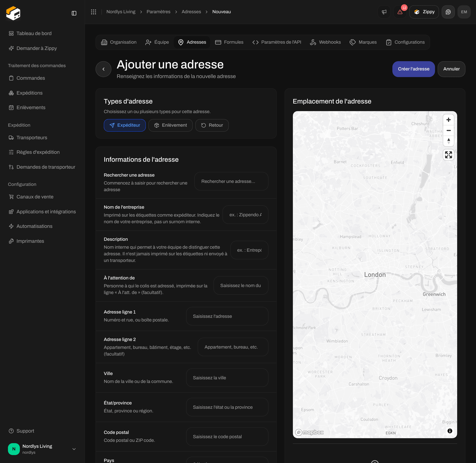Image resolution: width=476 pixels, height=463 pixels.
Task: Open alerts icon with 12 badge
Action: 400,12
